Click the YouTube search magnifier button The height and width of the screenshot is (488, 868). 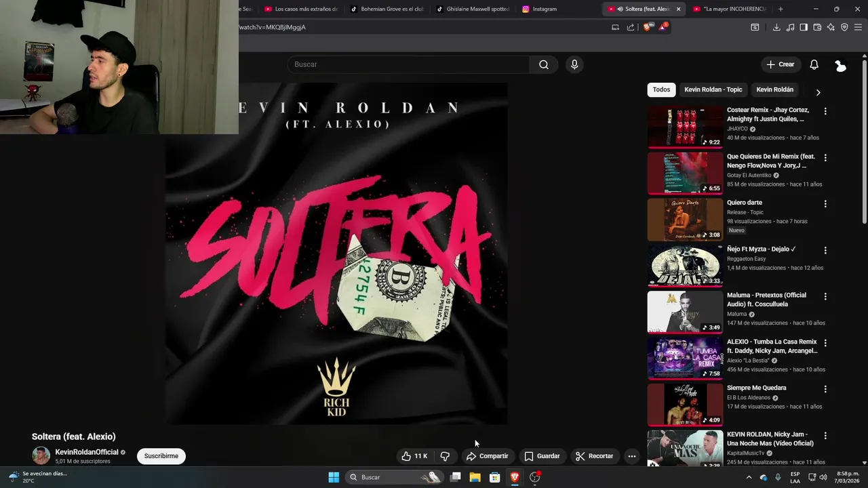coord(544,64)
